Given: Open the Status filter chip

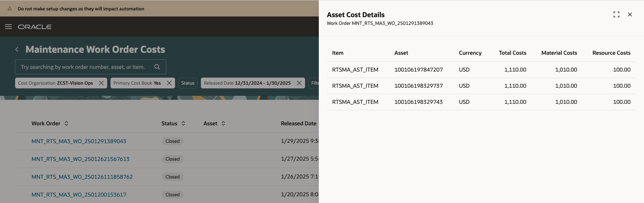Looking at the screenshot, I should pyautogui.click(x=188, y=83).
